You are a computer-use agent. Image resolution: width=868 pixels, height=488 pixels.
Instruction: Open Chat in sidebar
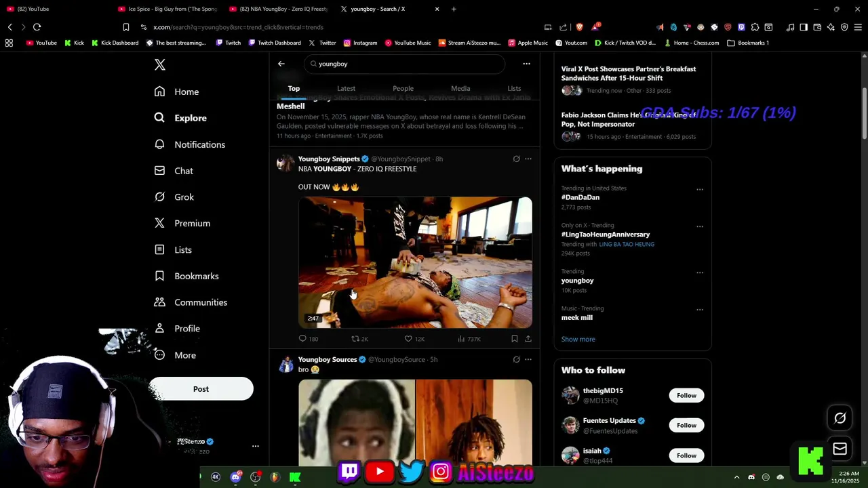(x=174, y=171)
